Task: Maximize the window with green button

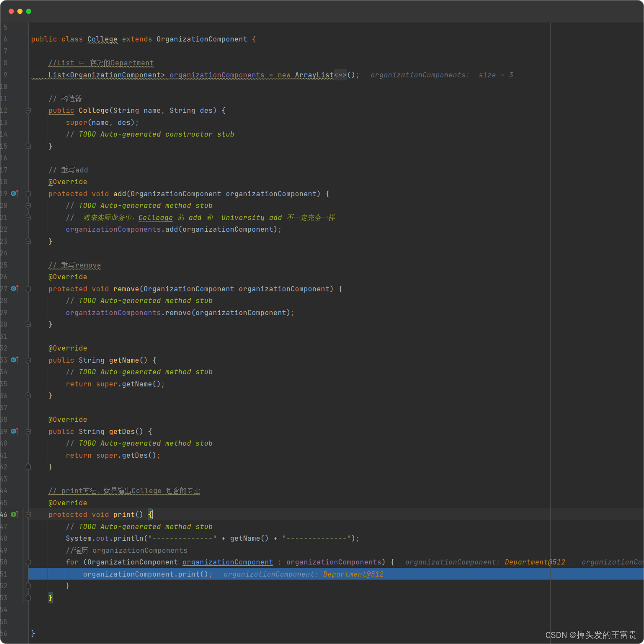Action: pyautogui.click(x=29, y=11)
